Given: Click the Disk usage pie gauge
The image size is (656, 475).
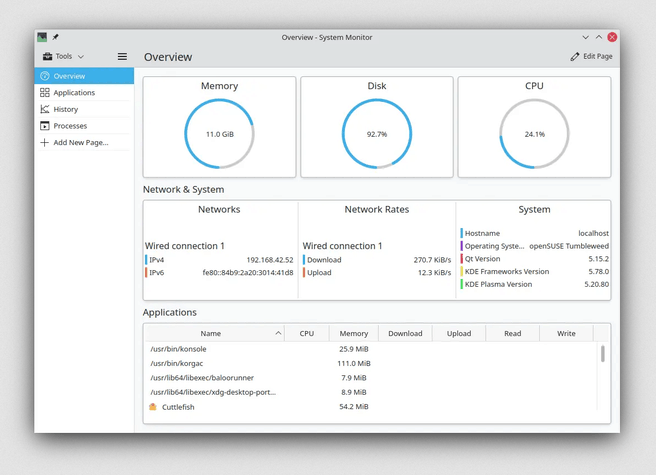Looking at the screenshot, I should pyautogui.click(x=377, y=134).
